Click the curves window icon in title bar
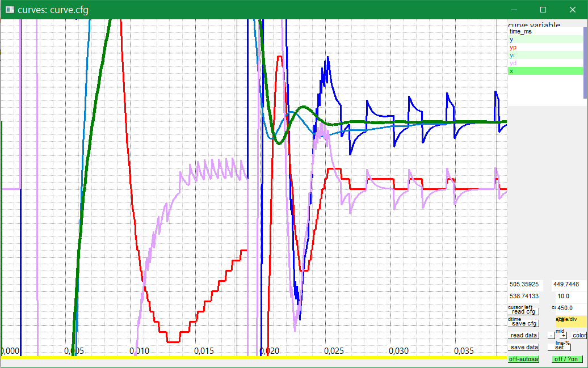 [x=10, y=10]
